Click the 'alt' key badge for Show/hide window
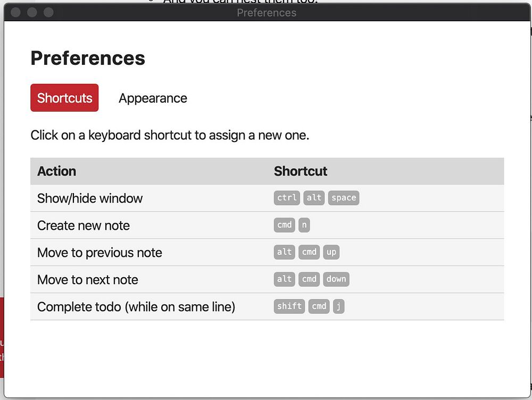This screenshot has height=400, width=532. pyautogui.click(x=314, y=198)
